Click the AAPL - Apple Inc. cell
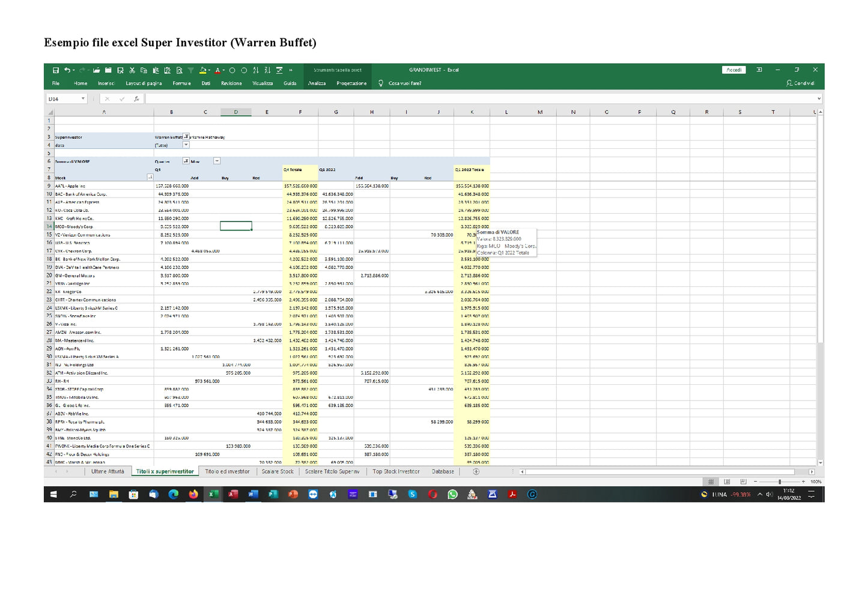868x613 pixels. coord(104,186)
